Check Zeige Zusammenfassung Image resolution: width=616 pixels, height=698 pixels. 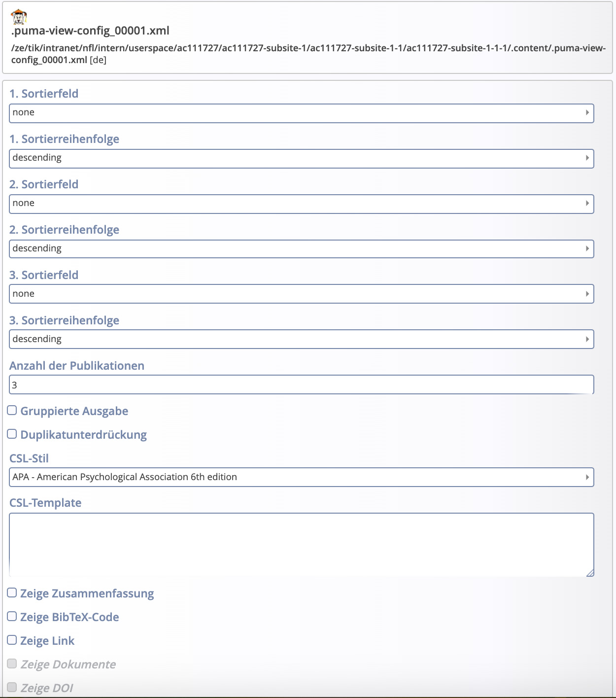pos(12,593)
